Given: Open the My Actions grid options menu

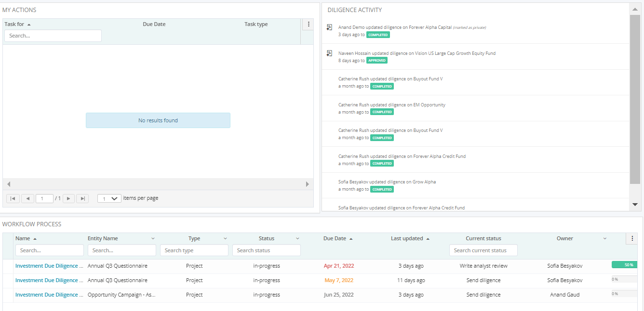Looking at the screenshot, I should [308, 24].
